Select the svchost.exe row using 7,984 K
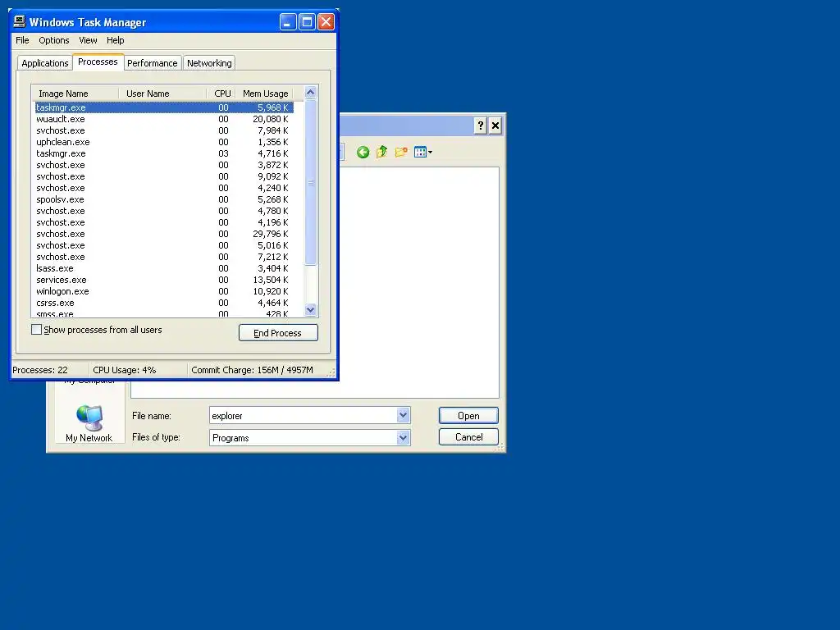 [162, 130]
